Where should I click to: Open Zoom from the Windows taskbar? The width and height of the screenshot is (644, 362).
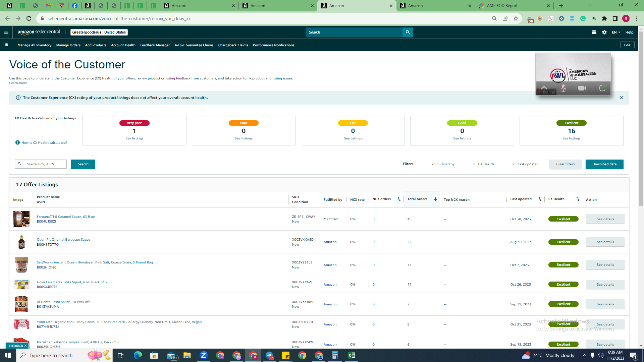point(203,355)
